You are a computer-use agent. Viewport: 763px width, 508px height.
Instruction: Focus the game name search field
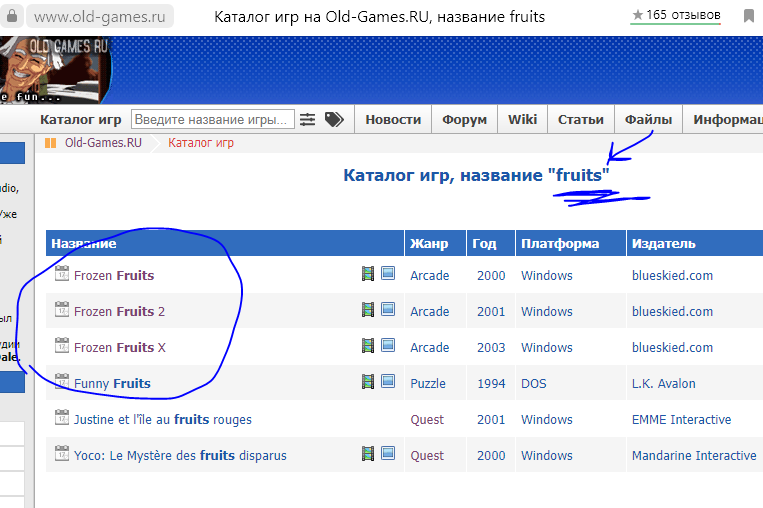point(213,119)
